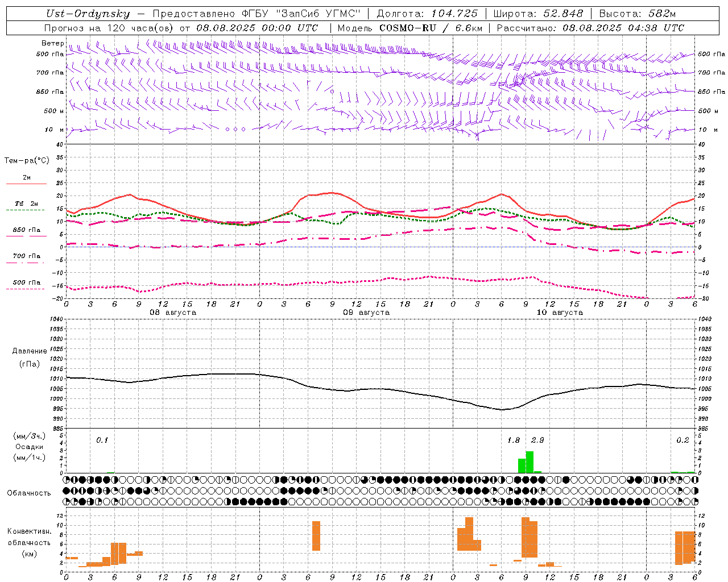Click the station name Ust-Ordynsky
The image size is (728, 582).
88,14
